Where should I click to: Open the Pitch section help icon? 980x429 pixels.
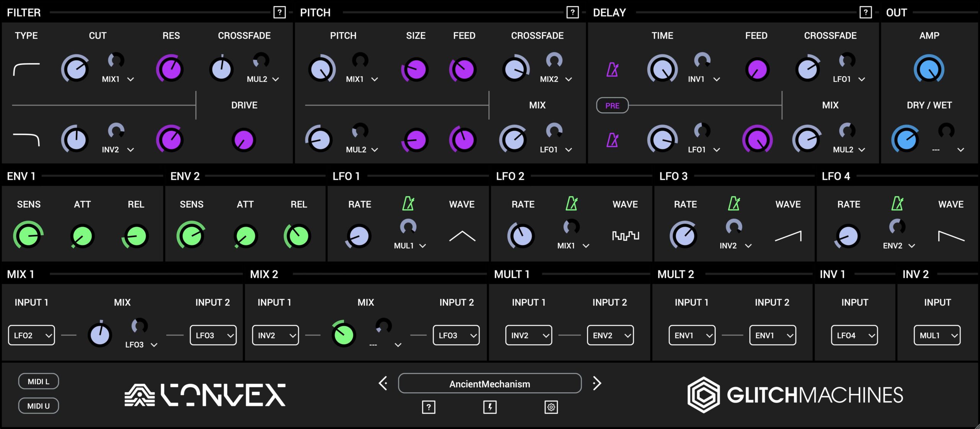572,12
